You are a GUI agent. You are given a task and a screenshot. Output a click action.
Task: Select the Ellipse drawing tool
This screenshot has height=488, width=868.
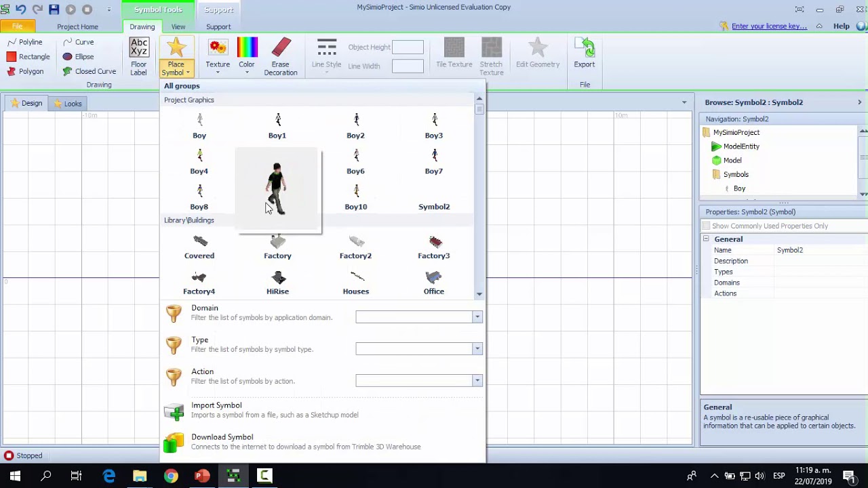(78, 57)
